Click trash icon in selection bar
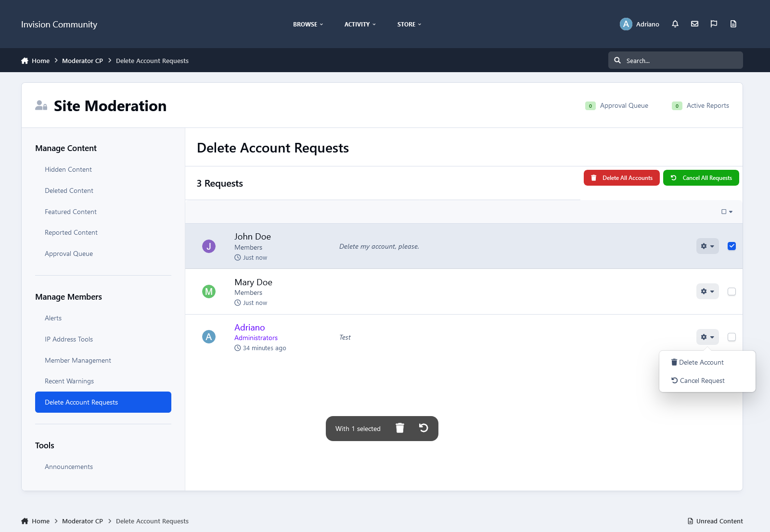Image resolution: width=770 pixels, height=532 pixels. point(400,428)
